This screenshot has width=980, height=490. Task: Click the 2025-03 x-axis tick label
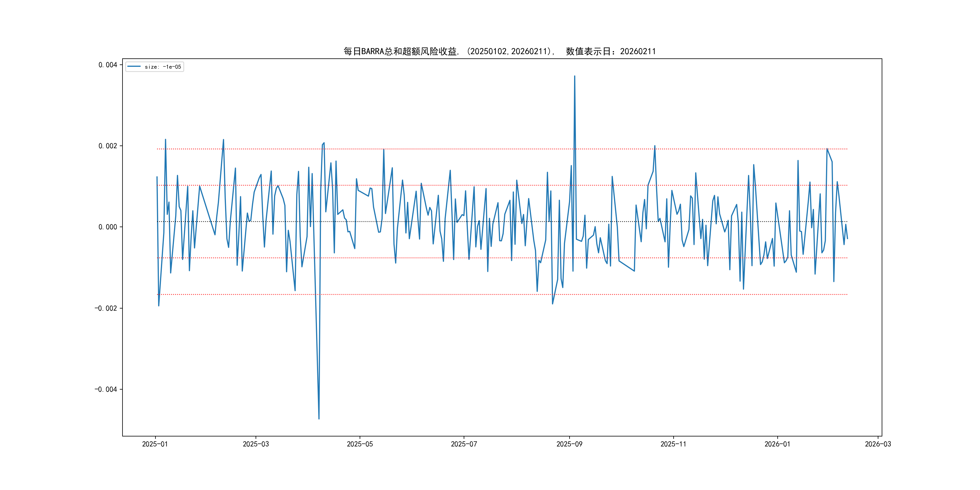(x=256, y=444)
